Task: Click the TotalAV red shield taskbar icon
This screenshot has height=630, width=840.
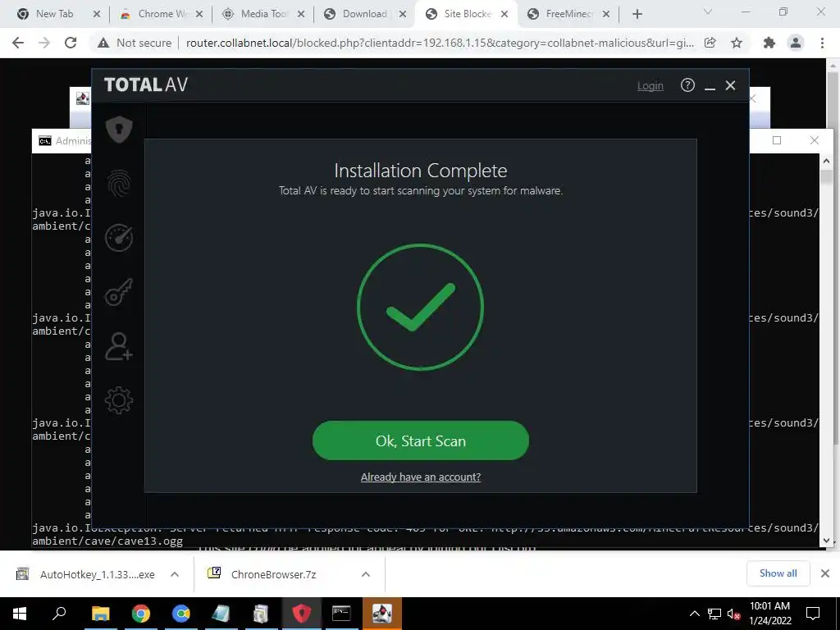Action: pos(301,613)
